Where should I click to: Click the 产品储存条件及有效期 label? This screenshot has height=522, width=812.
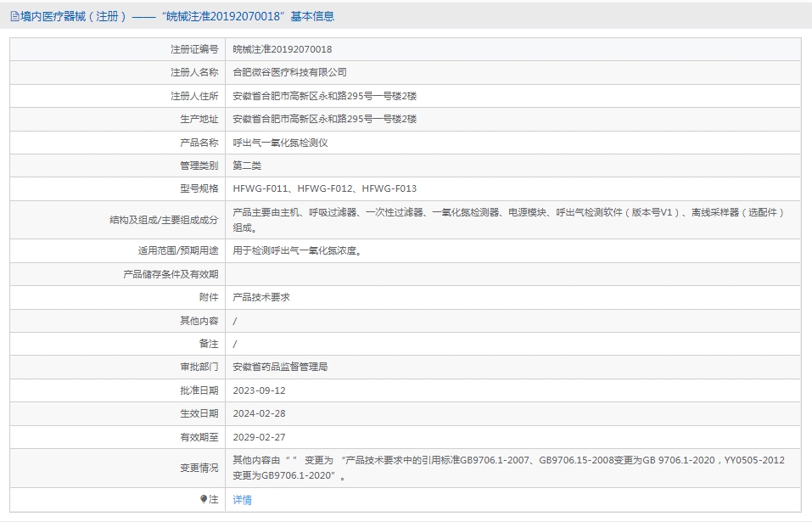(x=171, y=274)
